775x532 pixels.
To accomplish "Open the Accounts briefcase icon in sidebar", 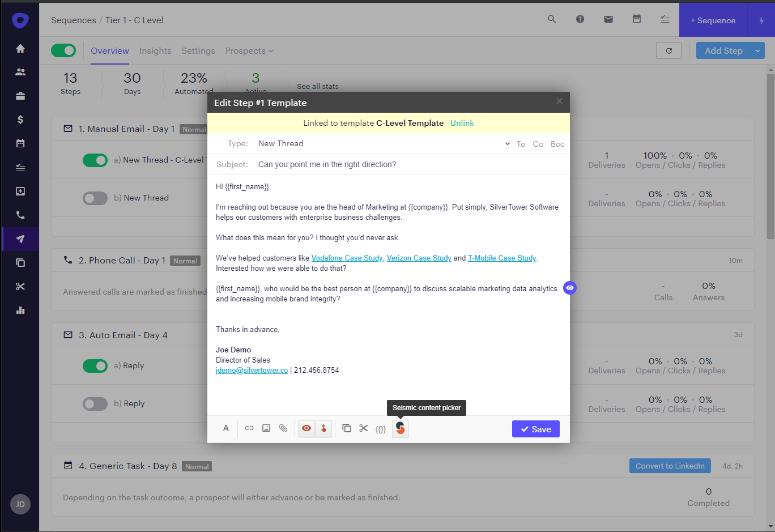I will (x=20, y=96).
